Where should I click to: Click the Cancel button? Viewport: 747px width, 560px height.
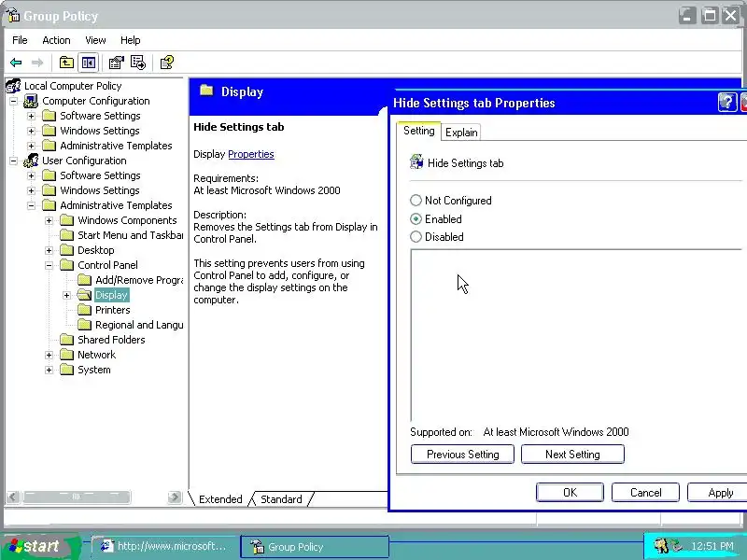point(645,493)
